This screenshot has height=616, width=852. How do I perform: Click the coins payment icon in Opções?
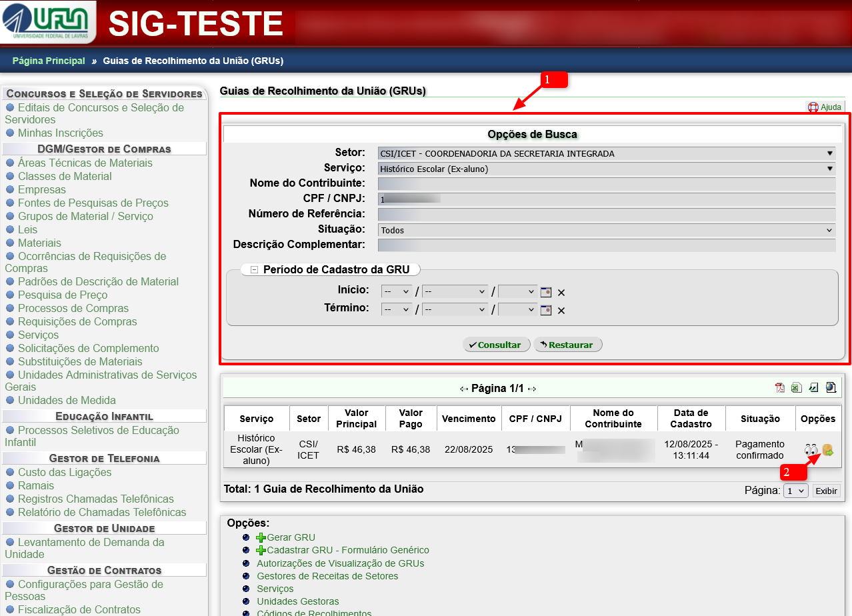point(828,450)
